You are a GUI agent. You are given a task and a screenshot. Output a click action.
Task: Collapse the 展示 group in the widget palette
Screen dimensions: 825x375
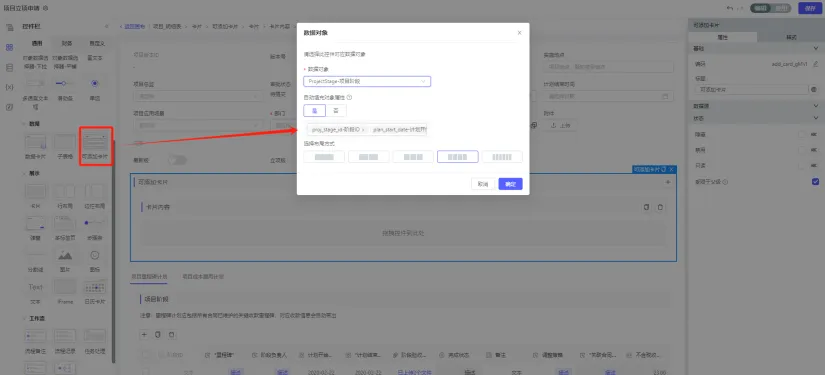pos(24,173)
